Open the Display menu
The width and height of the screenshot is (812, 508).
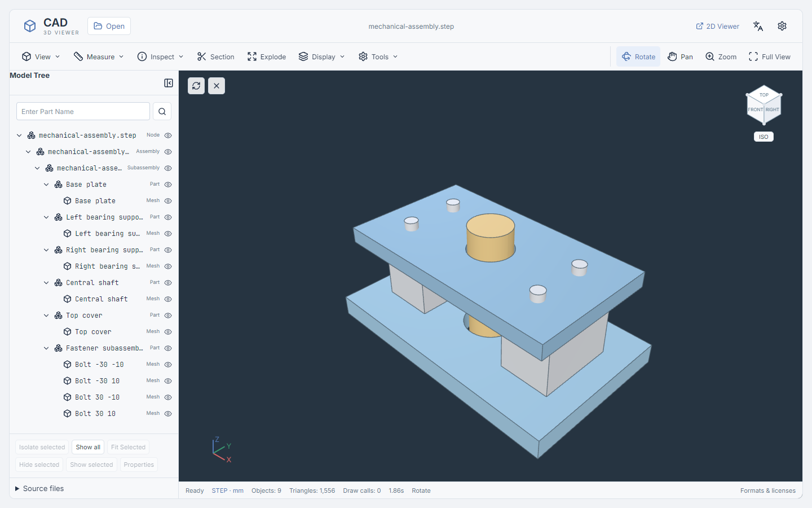(x=321, y=56)
